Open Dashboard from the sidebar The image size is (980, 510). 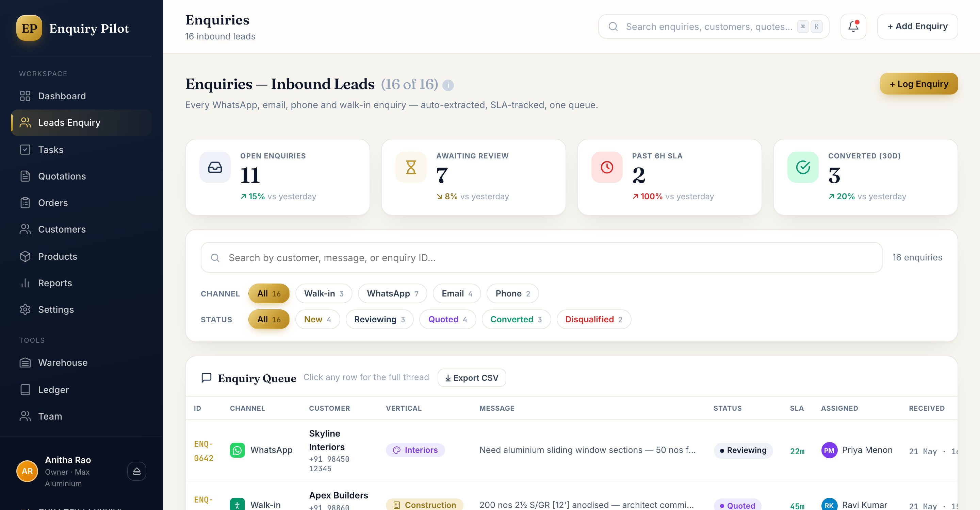[81, 96]
